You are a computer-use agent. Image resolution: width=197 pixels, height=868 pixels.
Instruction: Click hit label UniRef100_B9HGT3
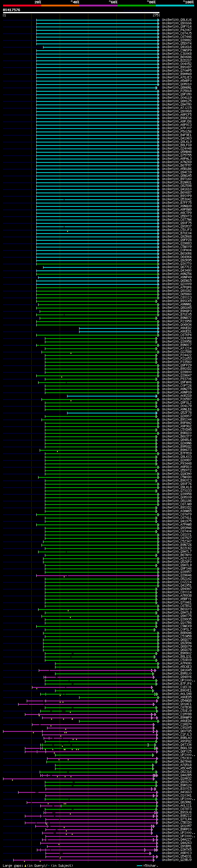(x=177, y=450)
